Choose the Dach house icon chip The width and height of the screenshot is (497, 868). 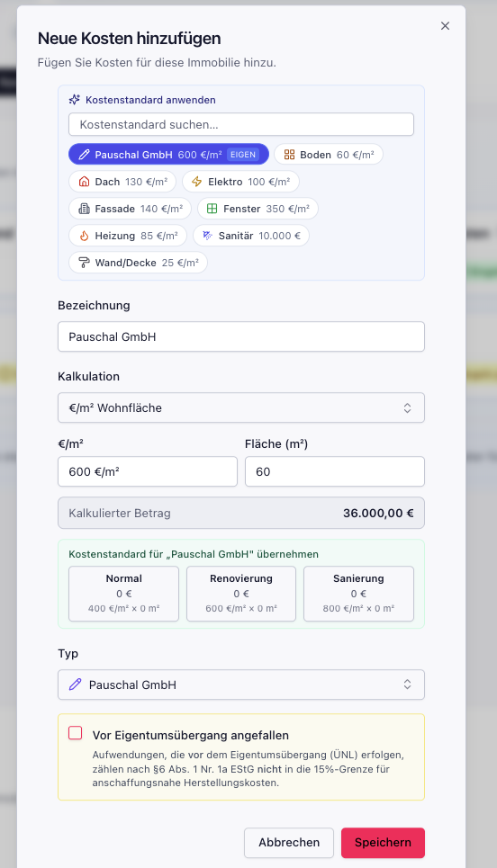(x=122, y=182)
